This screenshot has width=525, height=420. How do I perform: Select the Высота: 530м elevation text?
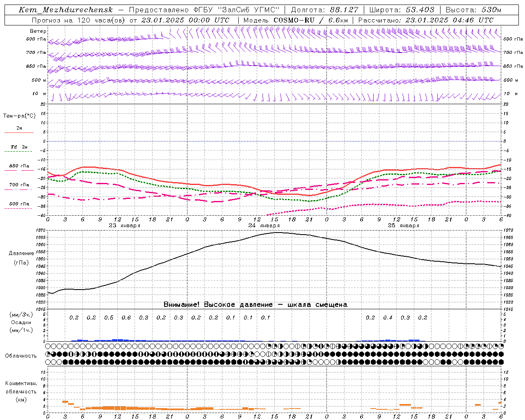point(473,10)
